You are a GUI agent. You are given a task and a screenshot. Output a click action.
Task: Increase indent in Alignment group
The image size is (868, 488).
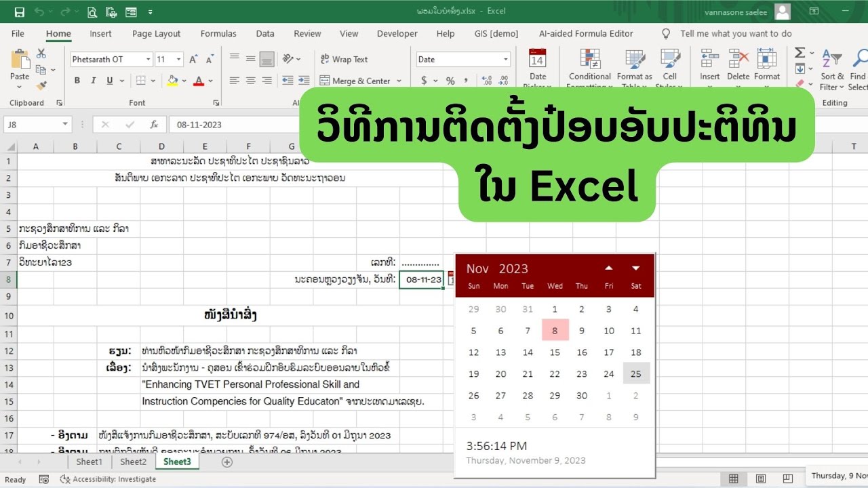click(304, 81)
